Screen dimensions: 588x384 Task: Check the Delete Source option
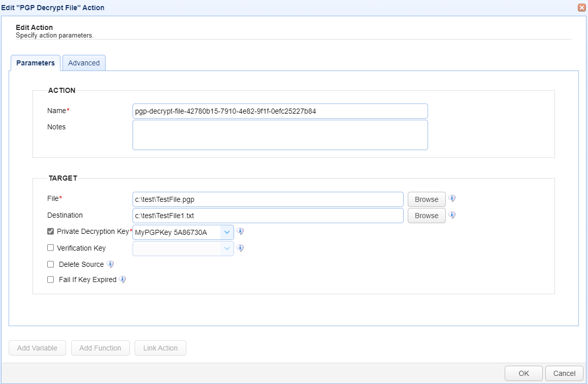point(50,264)
